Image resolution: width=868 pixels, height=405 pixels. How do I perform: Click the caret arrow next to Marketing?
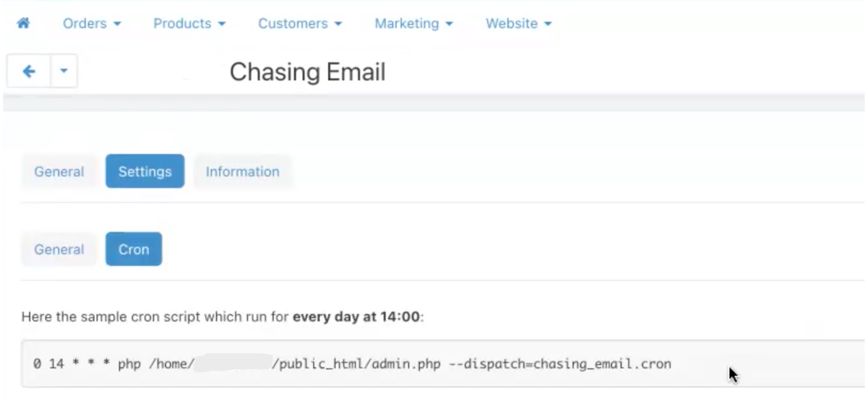click(449, 24)
